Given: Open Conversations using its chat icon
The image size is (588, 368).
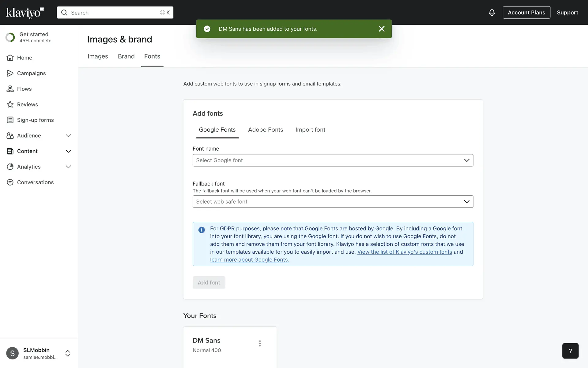Looking at the screenshot, I should [x=10, y=182].
